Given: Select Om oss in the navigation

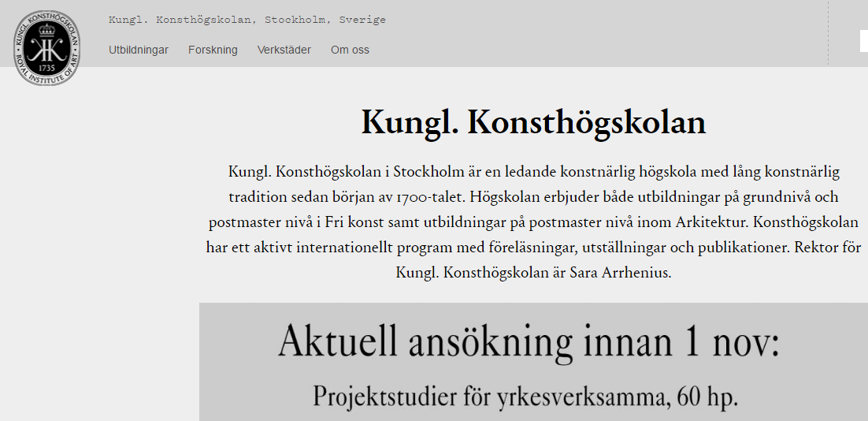Looking at the screenshot, I should (x=350, y=50).
